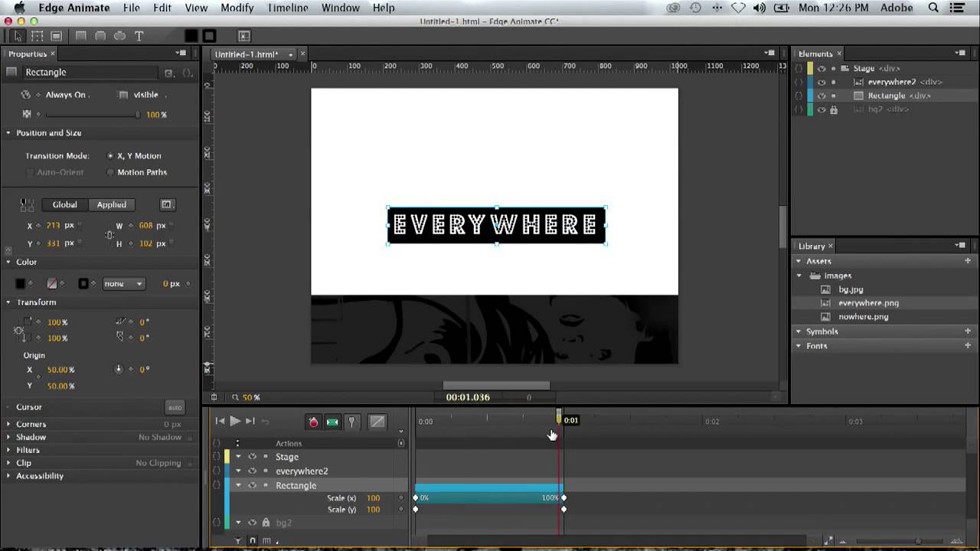Viewport: 980px width, 551px height.
Task: Click the background color swatch
Action: (x=21, y=284)
